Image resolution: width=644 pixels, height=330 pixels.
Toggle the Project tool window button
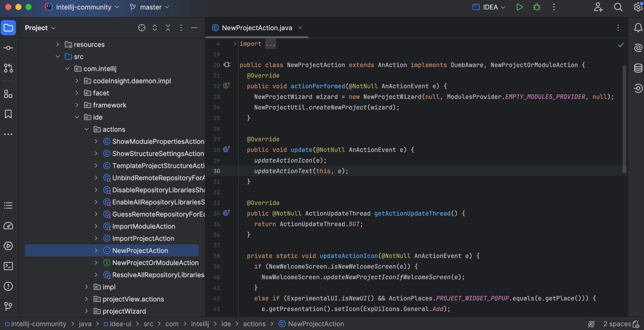coord(8,28)
